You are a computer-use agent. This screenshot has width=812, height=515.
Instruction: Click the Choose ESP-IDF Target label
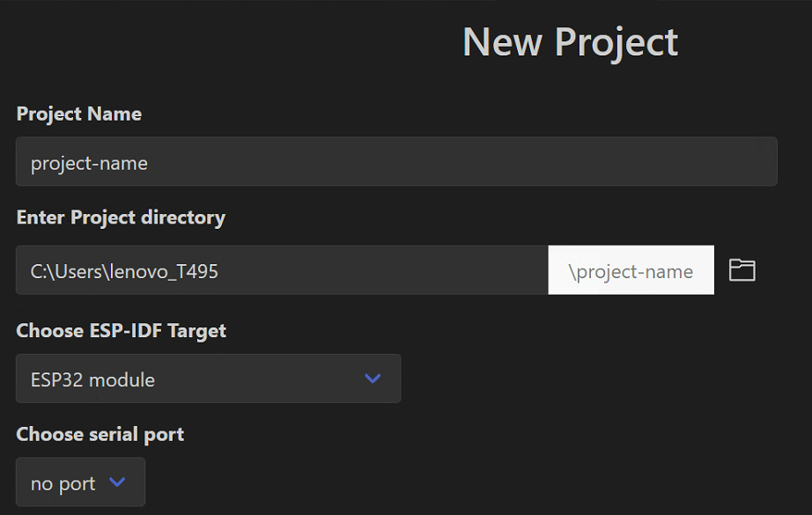(x=122, y=331)
